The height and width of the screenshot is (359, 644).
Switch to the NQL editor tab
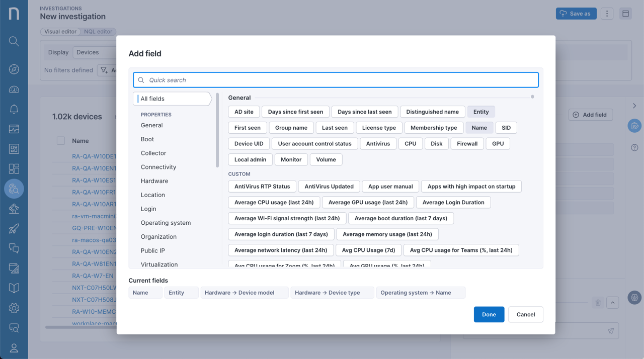click(x=98, y=31)
